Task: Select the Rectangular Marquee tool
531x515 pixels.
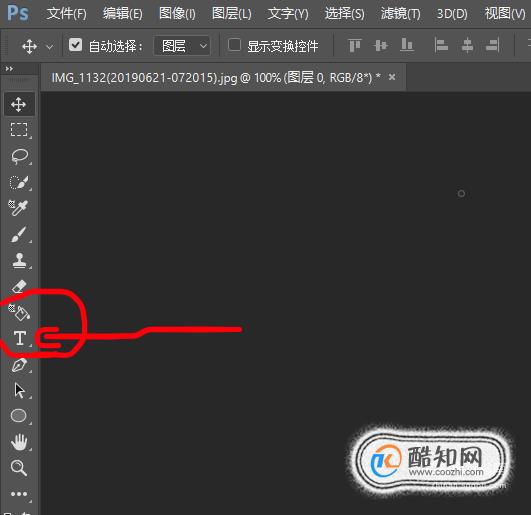Action: point(19,130)
